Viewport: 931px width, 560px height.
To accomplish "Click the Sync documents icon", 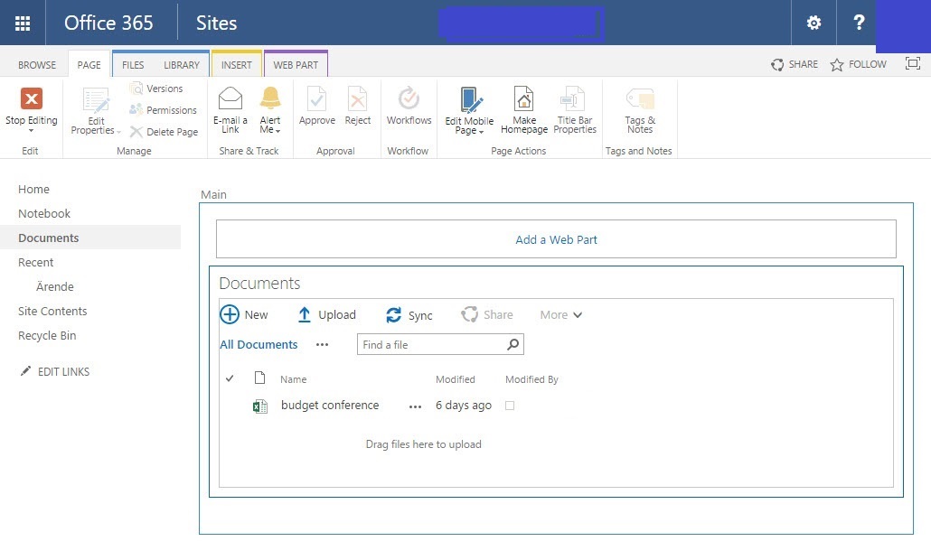I will (393, 315).
